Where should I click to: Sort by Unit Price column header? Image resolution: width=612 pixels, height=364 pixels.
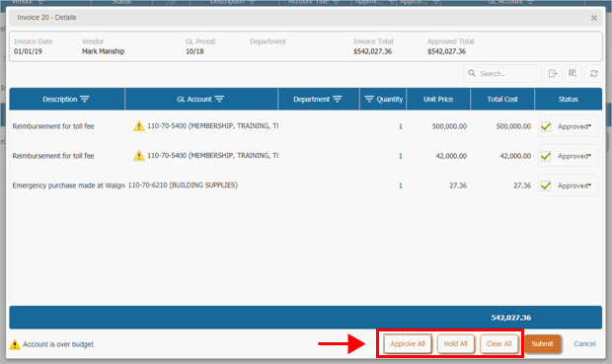(x=438, y=99)
